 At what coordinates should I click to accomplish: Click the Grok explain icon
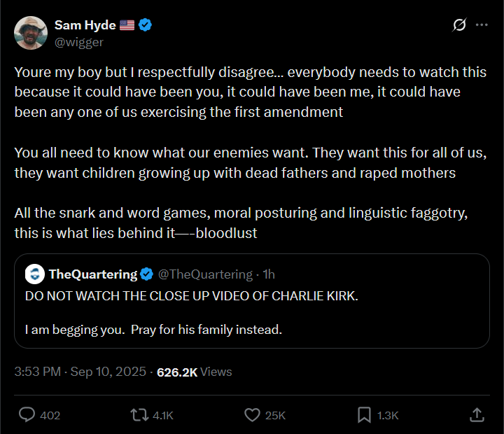459,25
